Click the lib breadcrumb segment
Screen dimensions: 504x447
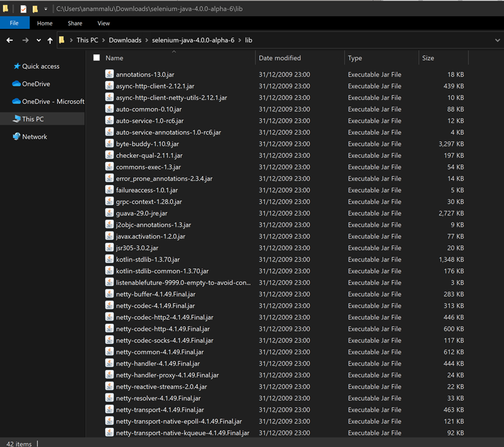point(249,40)
